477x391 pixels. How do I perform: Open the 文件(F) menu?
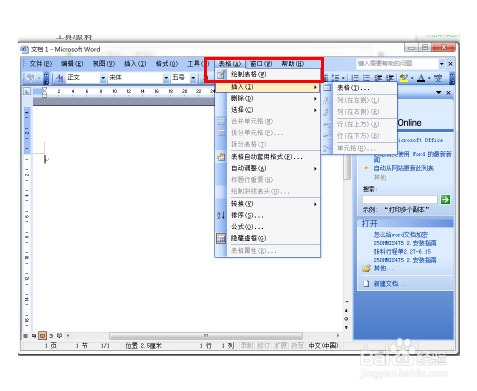(x=41, y=63)
